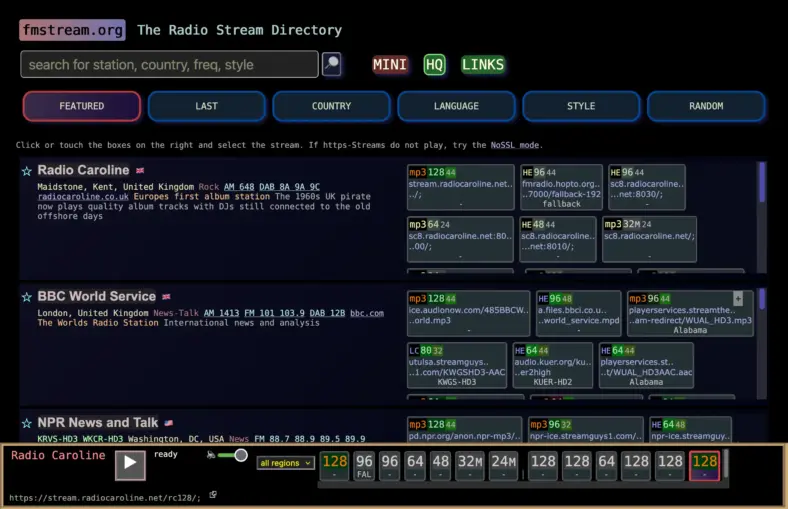
Task: Click the plus icon on Alabama mp3 stream box
Action: tap(738, 299)
